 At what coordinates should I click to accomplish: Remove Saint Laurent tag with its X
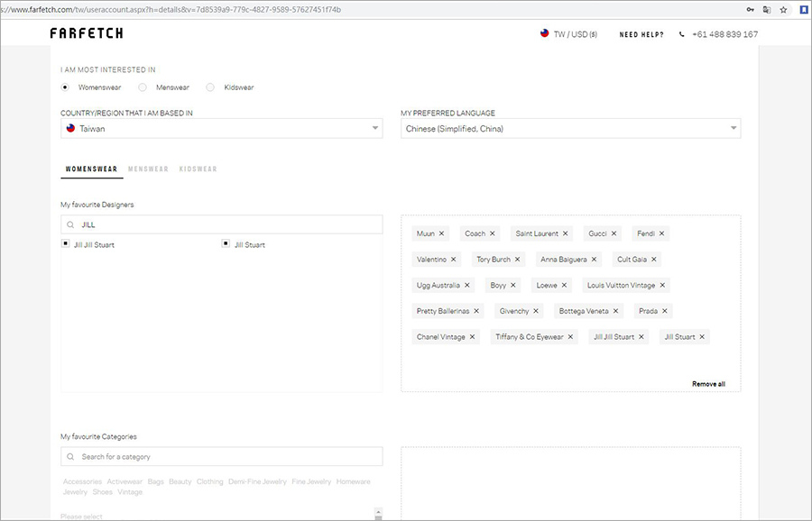(566, 233)
